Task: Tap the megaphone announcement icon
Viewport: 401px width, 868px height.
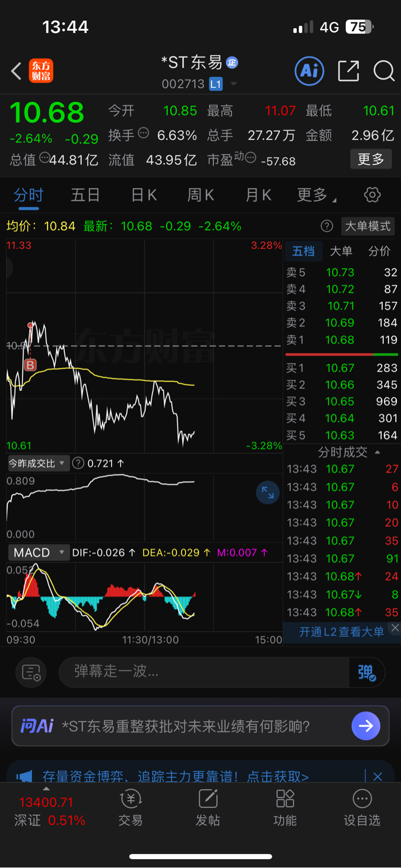Action: [24, 777]
